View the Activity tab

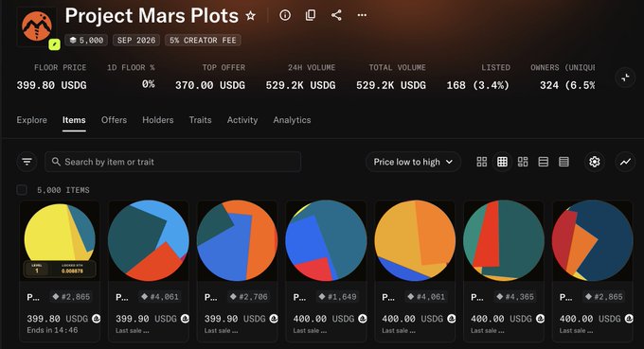coord(242,120)
